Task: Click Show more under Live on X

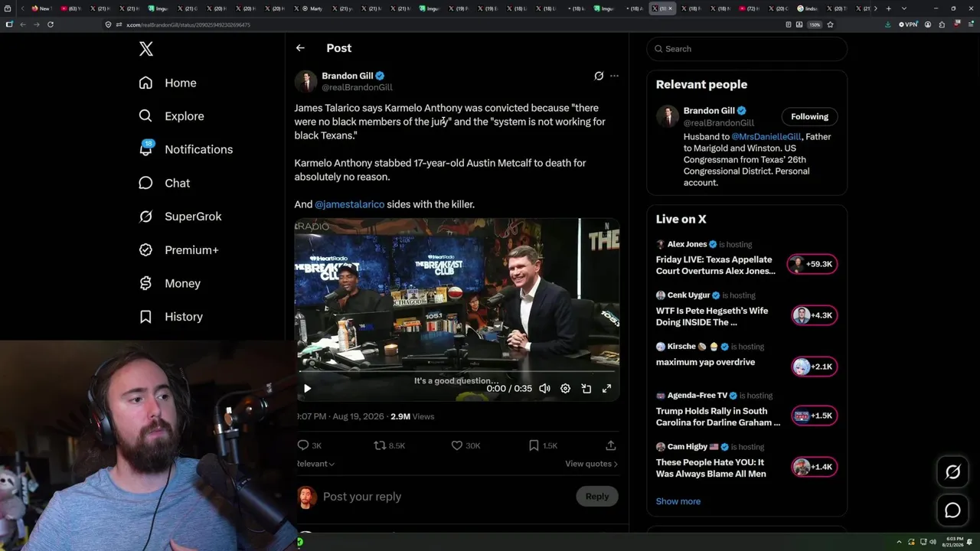Action: (678, 501)
